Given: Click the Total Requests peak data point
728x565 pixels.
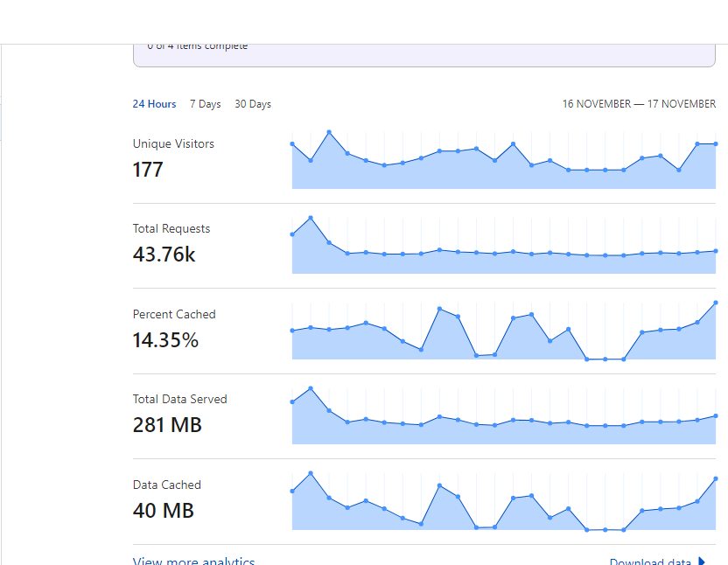Looking at the screenshot, I should [x=311, y=218].
